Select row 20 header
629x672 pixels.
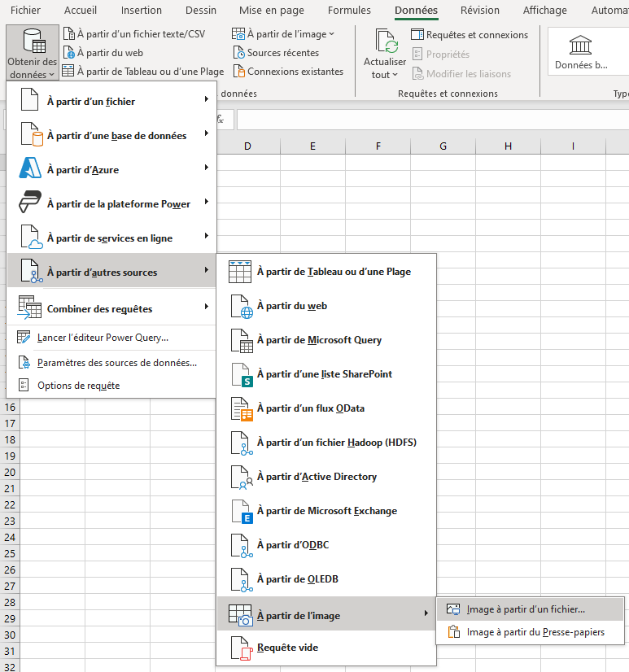10,473
